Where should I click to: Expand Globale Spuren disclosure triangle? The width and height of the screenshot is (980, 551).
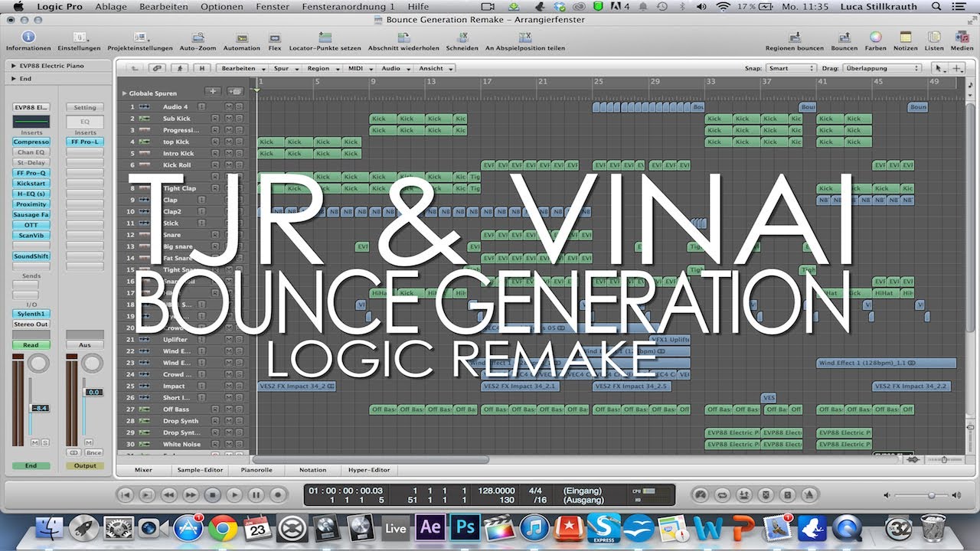point(125,93)
